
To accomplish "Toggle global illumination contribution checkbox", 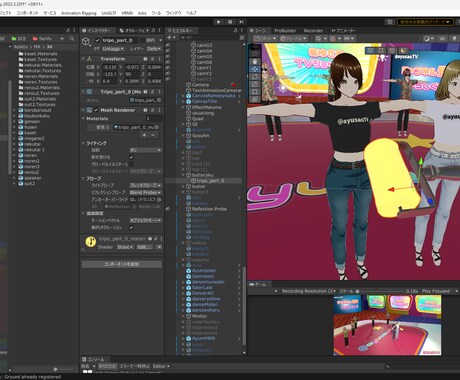I will point(131,164).
